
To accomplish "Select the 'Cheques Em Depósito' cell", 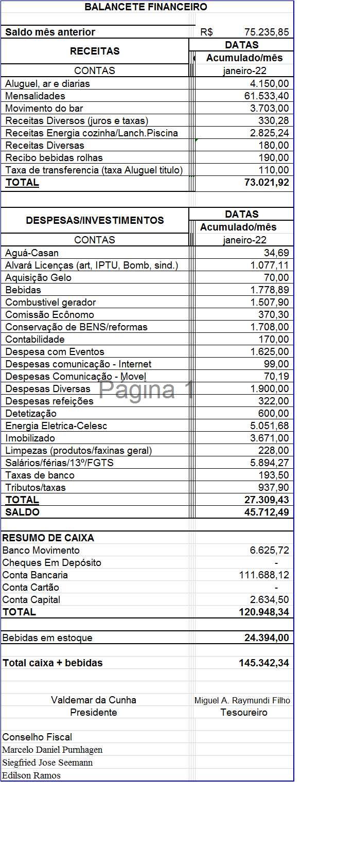I will (95, 562).
